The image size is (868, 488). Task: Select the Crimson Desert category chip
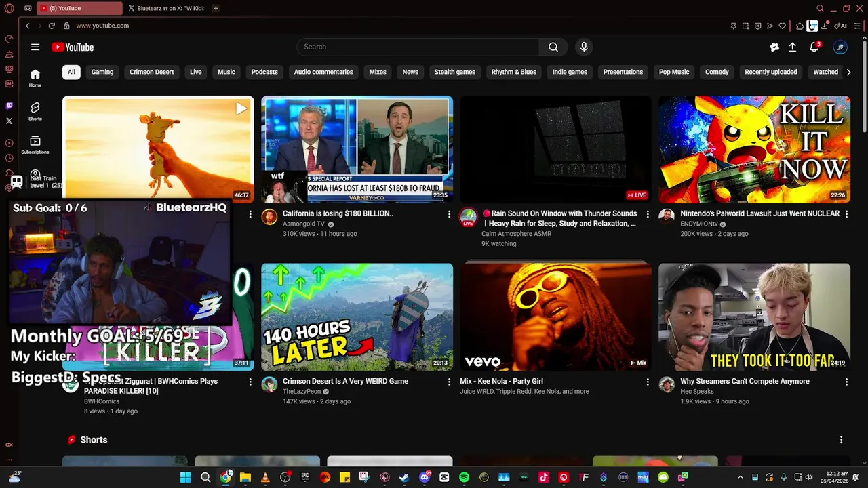(x=152, y=72)
